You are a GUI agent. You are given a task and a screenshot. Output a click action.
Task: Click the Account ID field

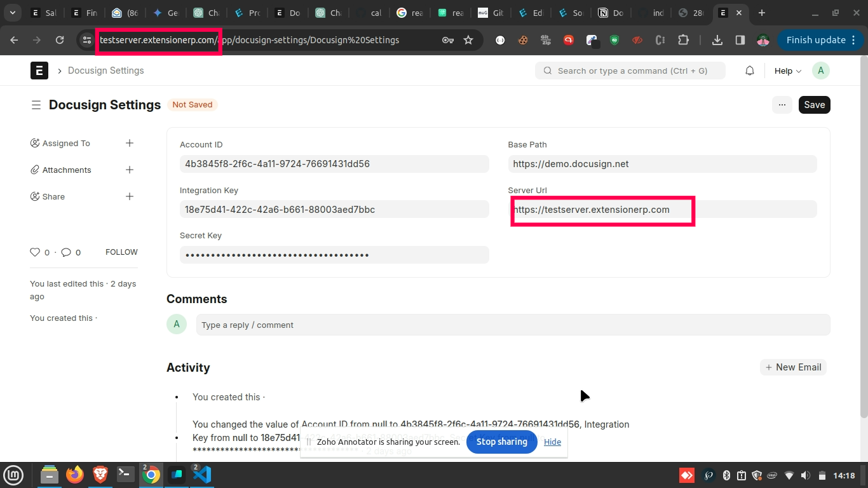334,164
